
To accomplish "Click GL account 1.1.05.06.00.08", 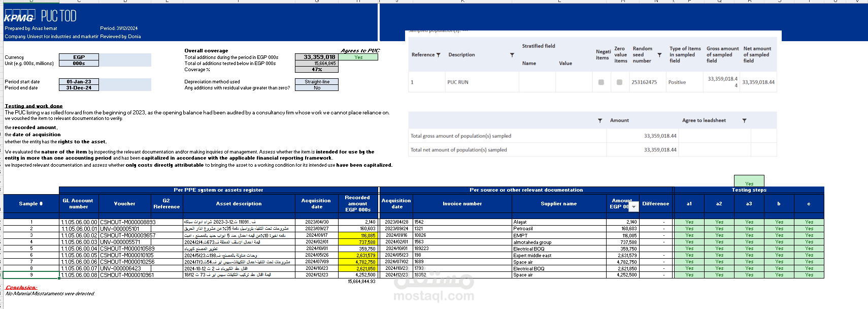I will click(x=79, y=275).
